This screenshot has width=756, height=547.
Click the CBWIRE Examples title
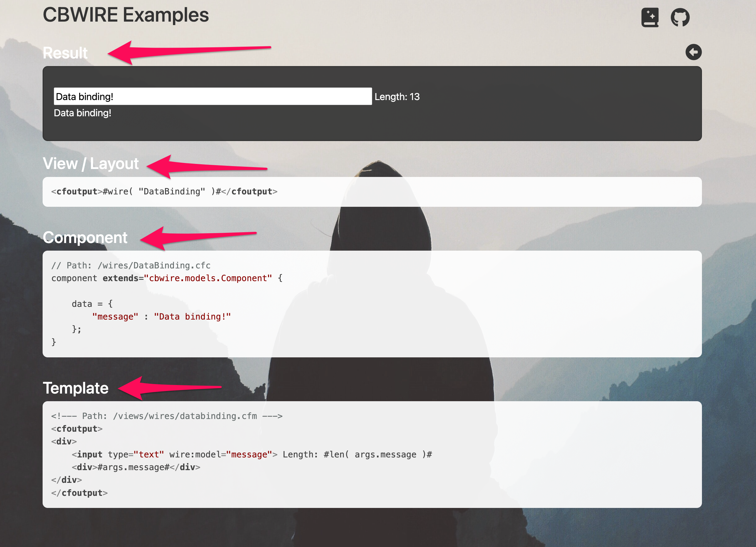(x=126, y=15)
